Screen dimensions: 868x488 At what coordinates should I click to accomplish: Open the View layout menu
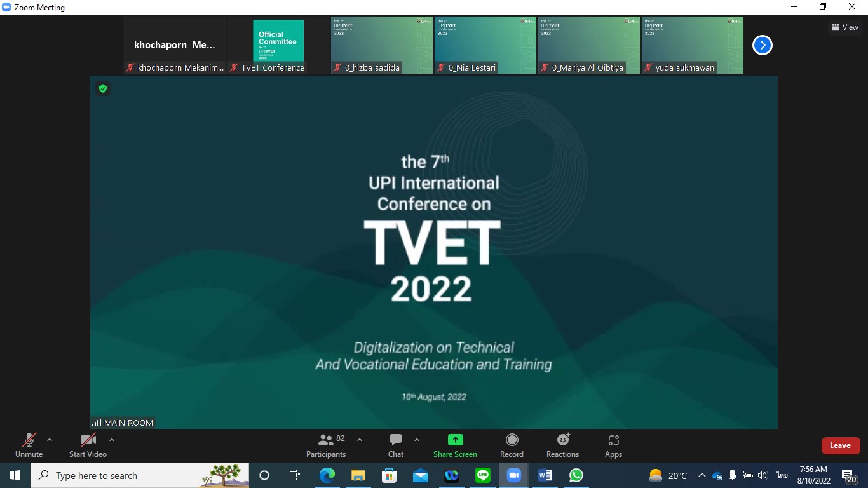pyautogui.click(x=845, y=27)
